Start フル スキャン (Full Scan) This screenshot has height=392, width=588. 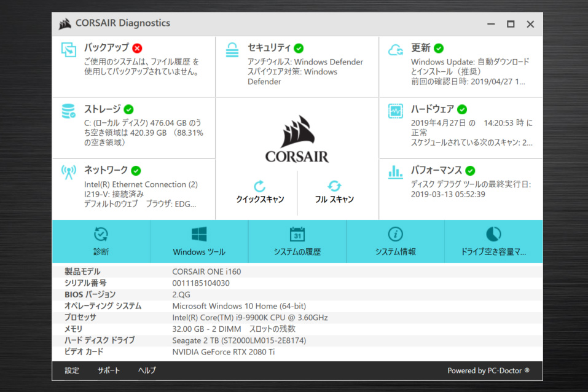tap(334, 192)
